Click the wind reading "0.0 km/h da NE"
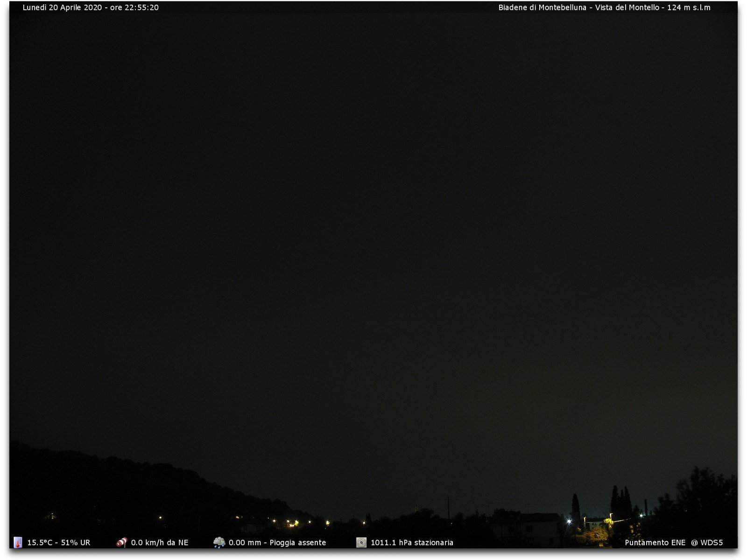Viewport: 747px width, 560px height. [160, 543]
